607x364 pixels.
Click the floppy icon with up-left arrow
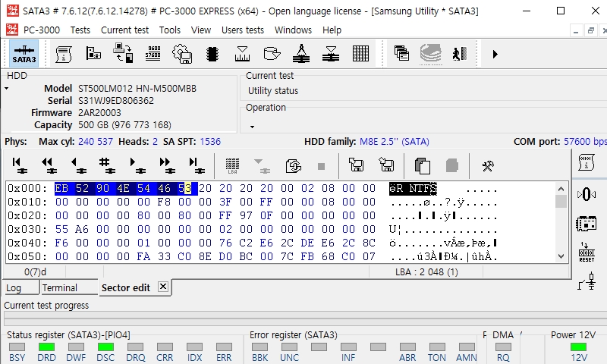click(x=356, y=165)
